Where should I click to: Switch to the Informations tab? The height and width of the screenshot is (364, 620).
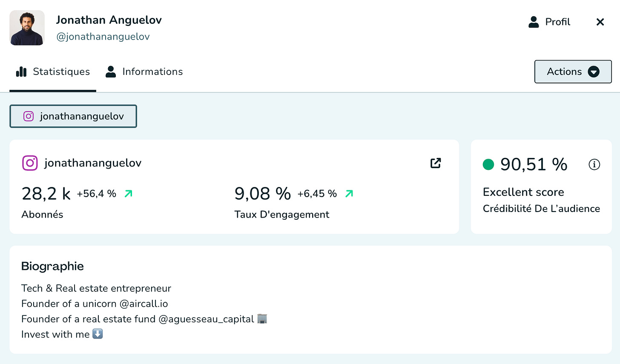[x=144, y=72]
